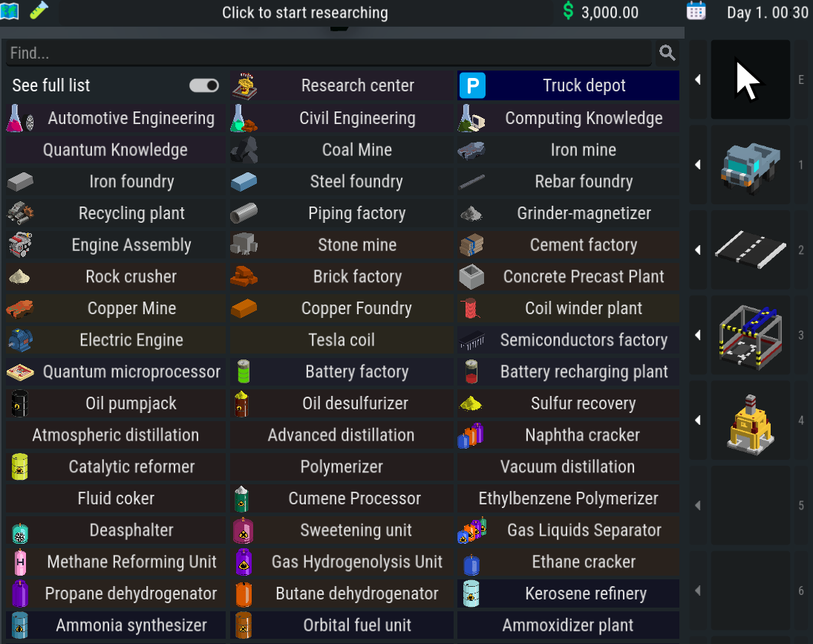Pick the Kerosene refinery entry

(x=569, y=593)
